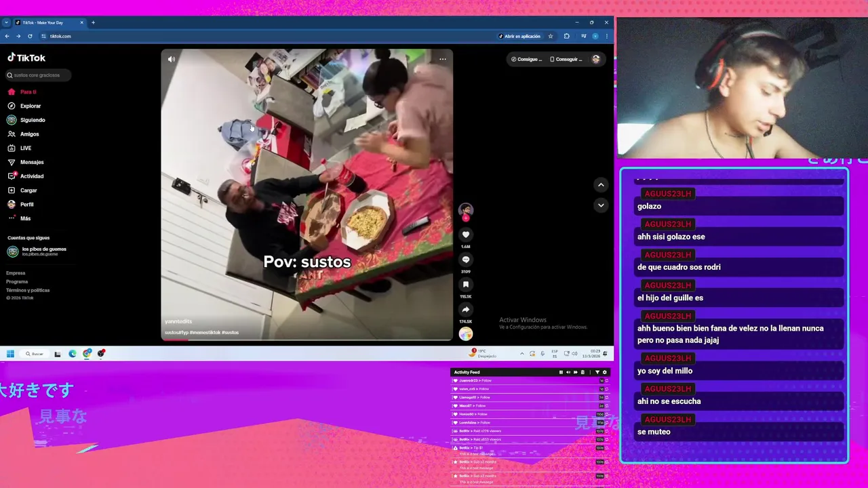
Task: Open the Explorar section in TikTok sidebar
Action: [24, 106]
